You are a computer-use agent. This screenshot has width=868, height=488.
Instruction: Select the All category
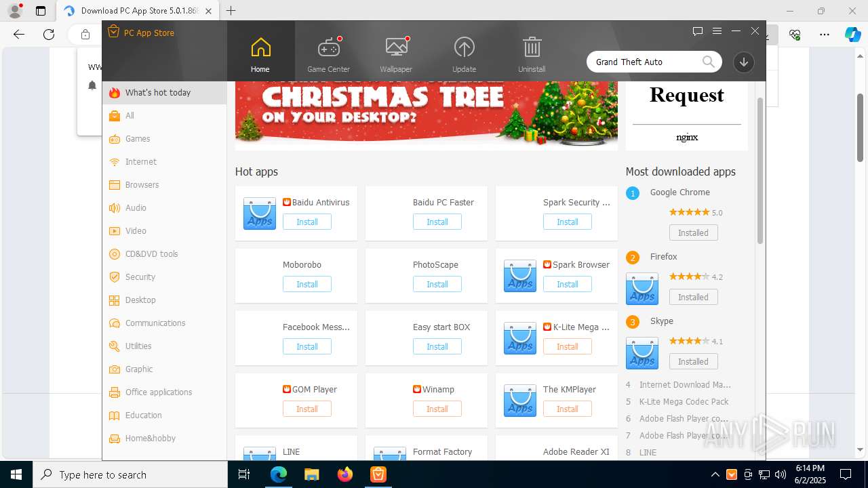(165, 116)
